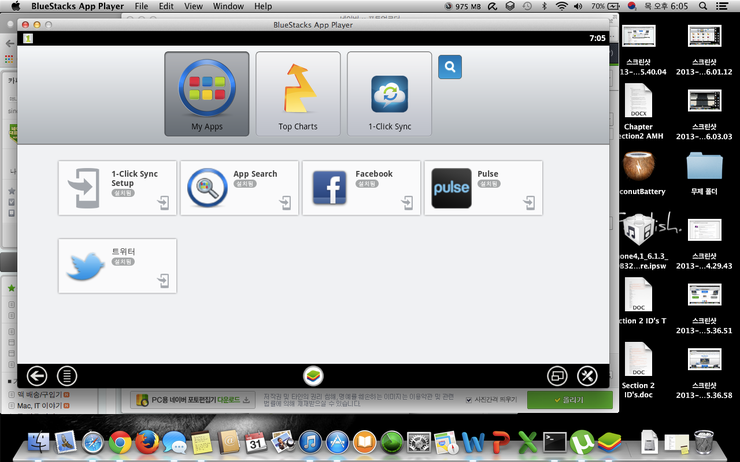The width and height of the screenshot is (740, 462).
Task: Click the arrow icon on 트위터 tile
Action: point(163,281)
